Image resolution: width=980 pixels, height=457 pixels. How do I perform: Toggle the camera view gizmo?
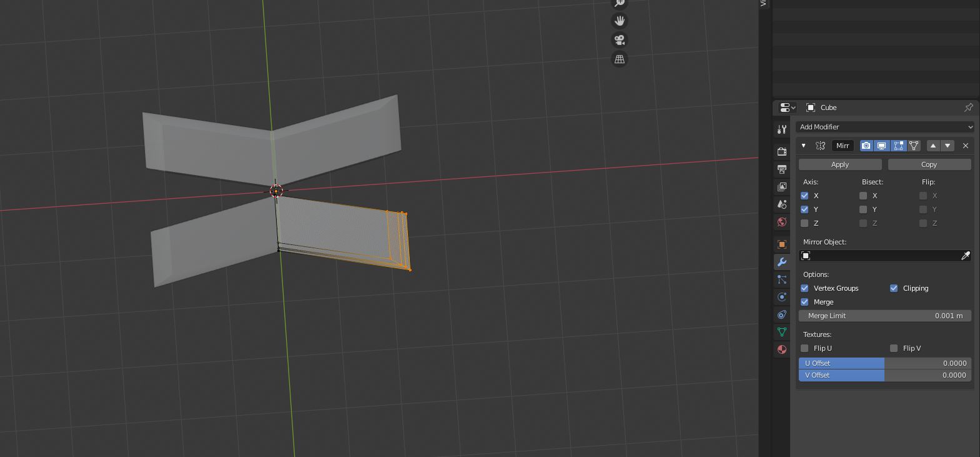coord(620,40)
